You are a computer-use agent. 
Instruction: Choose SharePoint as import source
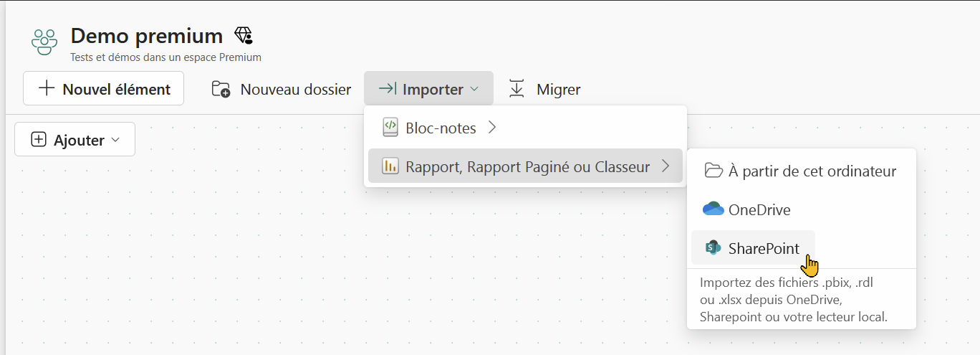[x=753, y=248]
